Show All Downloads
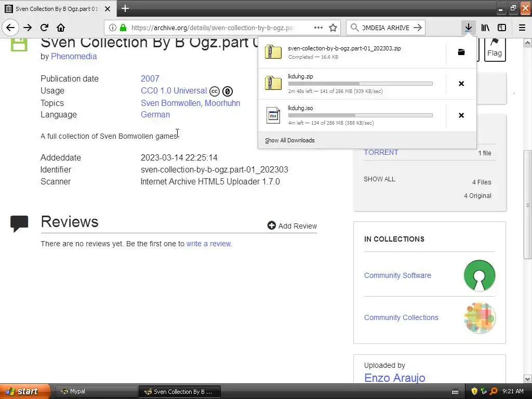 290,140
